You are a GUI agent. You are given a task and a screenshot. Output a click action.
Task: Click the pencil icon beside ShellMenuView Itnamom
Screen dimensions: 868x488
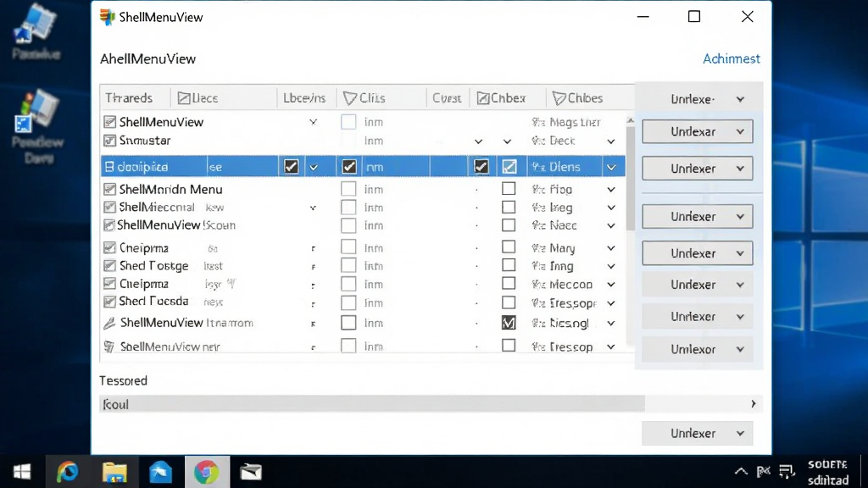109,323
